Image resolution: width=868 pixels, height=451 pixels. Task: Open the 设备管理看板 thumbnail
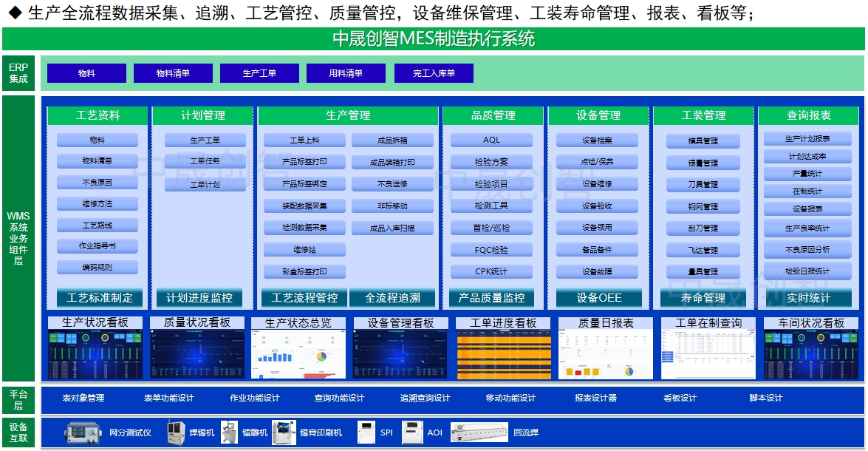[x=401, y=355]
